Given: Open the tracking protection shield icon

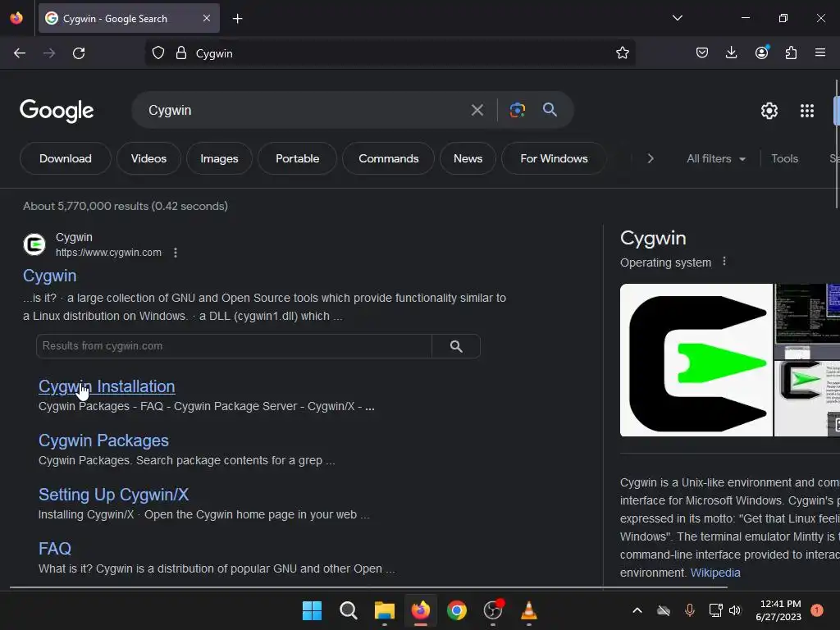Looking at the screenshot, I should coord(158,53).
